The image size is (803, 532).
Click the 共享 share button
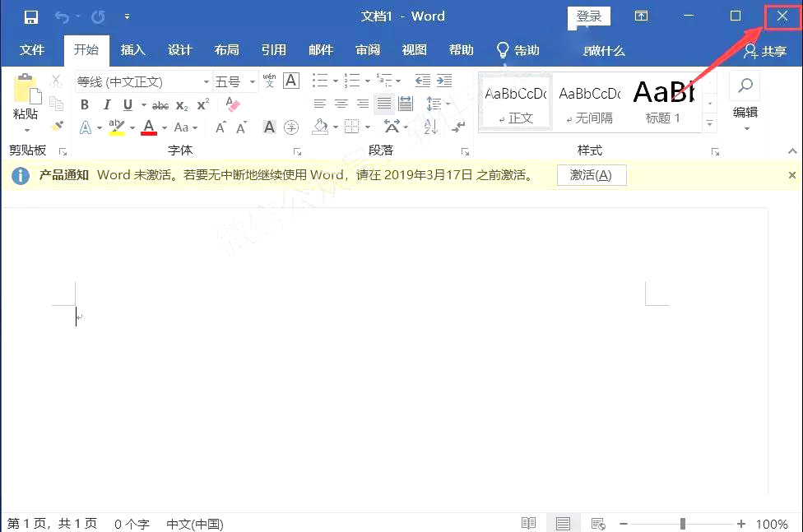click(765, 51)
